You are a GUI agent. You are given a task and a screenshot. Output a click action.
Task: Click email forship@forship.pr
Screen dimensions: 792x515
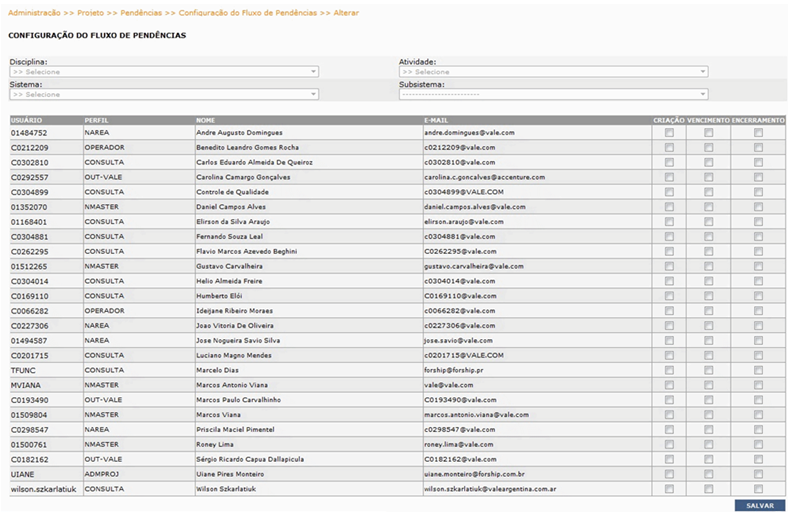point(454,370)
